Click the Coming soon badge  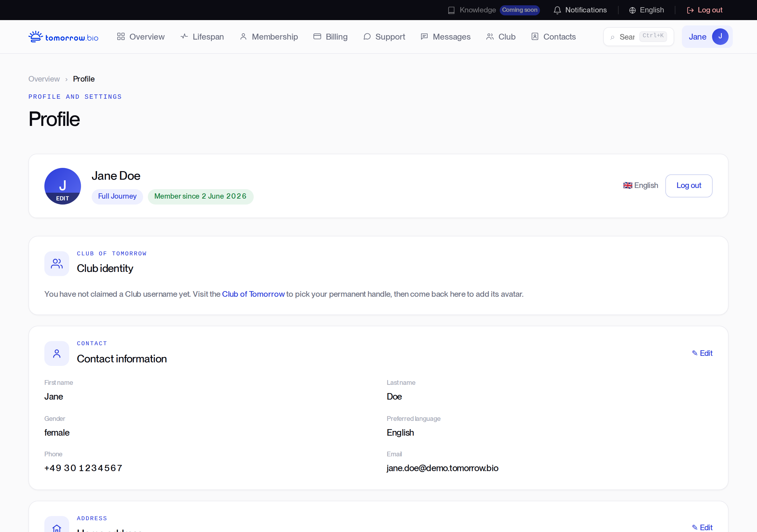[x=520, y=10]
